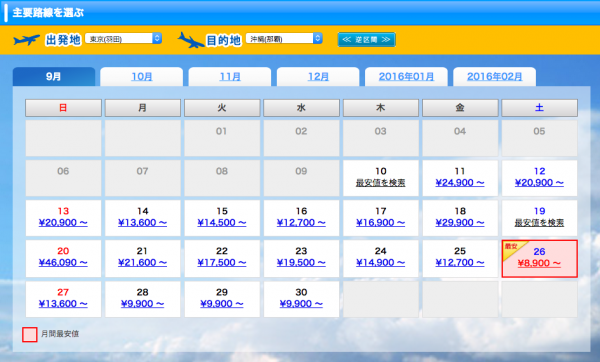The width and height of the screenshot is (600, 362).
Task: Click the departure airplane icon
Action: click(26, 40)
